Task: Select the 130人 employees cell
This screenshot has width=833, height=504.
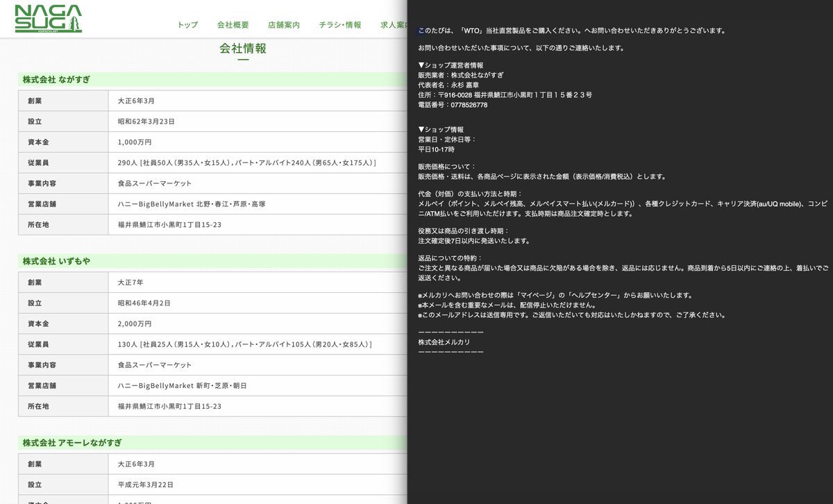Action: 245,344
